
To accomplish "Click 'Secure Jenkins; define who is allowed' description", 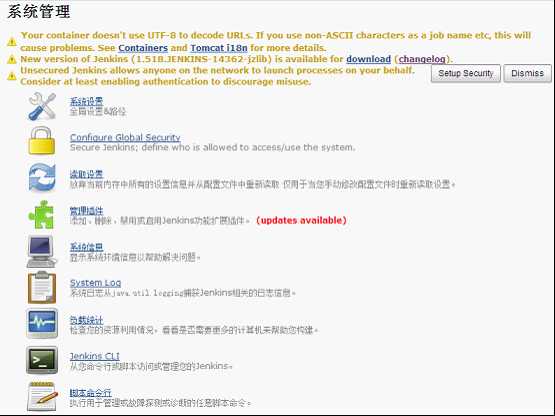I will pyautogui.click(x=212, y=147).
